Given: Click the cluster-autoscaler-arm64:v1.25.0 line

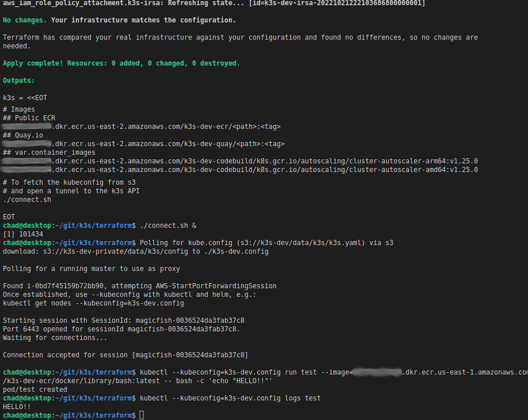Looking at the screenshot, I should [x=240, y=161].
